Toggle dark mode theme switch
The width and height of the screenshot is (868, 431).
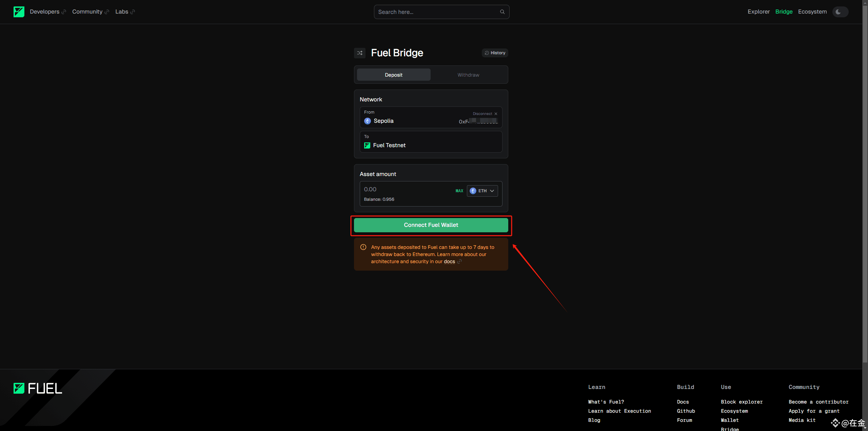pyautogui.click(x=840, y=12)
